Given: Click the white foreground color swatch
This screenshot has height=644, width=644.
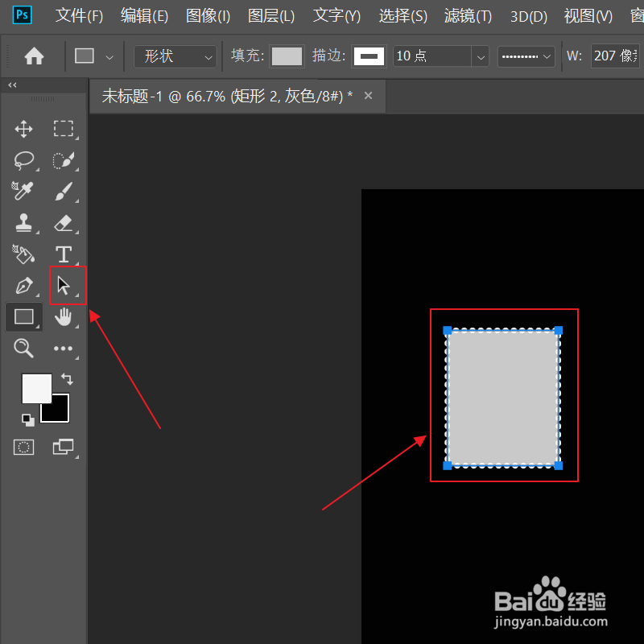Looking at the screenshot, I should click(x=36, y=388).
